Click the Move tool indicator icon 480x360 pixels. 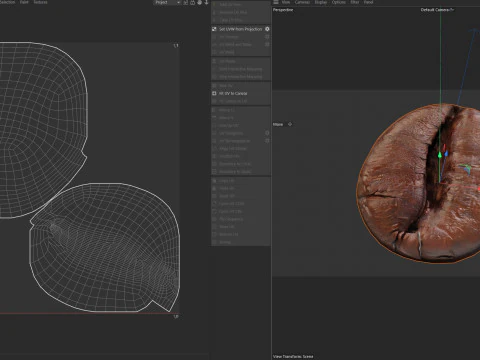click(x=290, y=124)
